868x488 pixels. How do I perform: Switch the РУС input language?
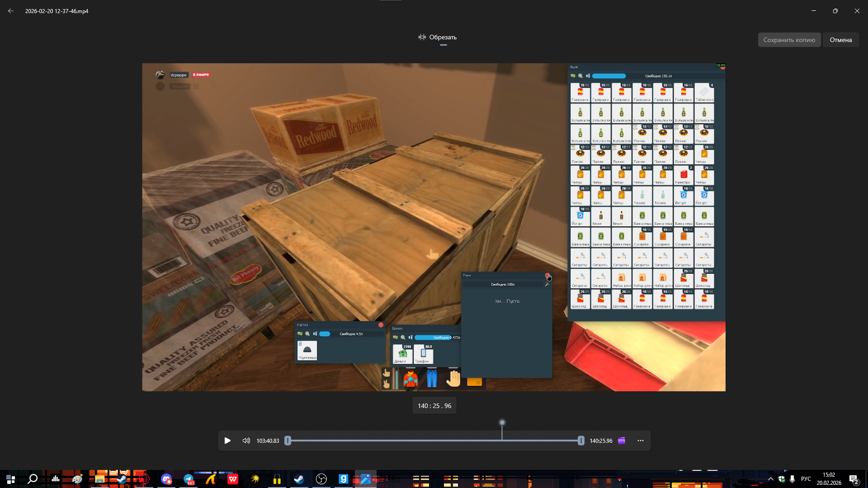(x=806, y=479)
